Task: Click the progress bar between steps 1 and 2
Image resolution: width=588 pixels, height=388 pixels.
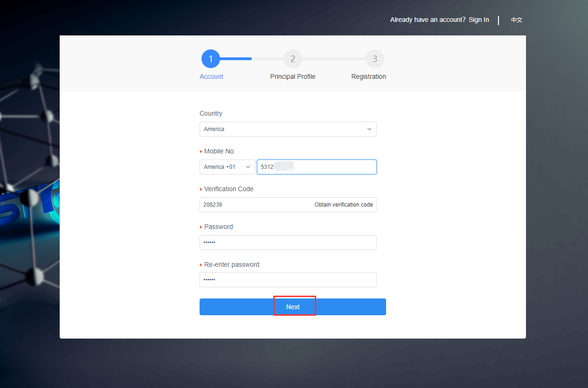Action: (252, 59)
